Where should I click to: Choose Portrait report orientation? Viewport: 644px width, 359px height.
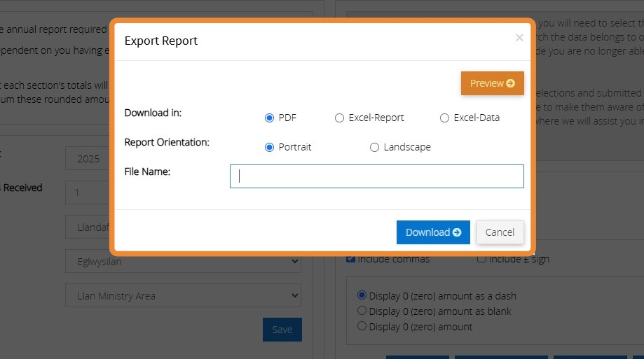pyautogui.click(x=269, y=147)
